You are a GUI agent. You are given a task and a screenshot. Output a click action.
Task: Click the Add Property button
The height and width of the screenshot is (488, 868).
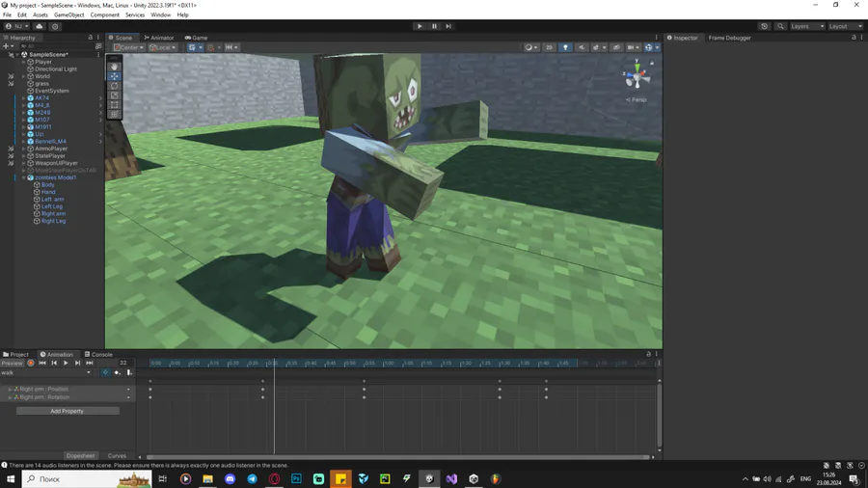tap(67, 411)
